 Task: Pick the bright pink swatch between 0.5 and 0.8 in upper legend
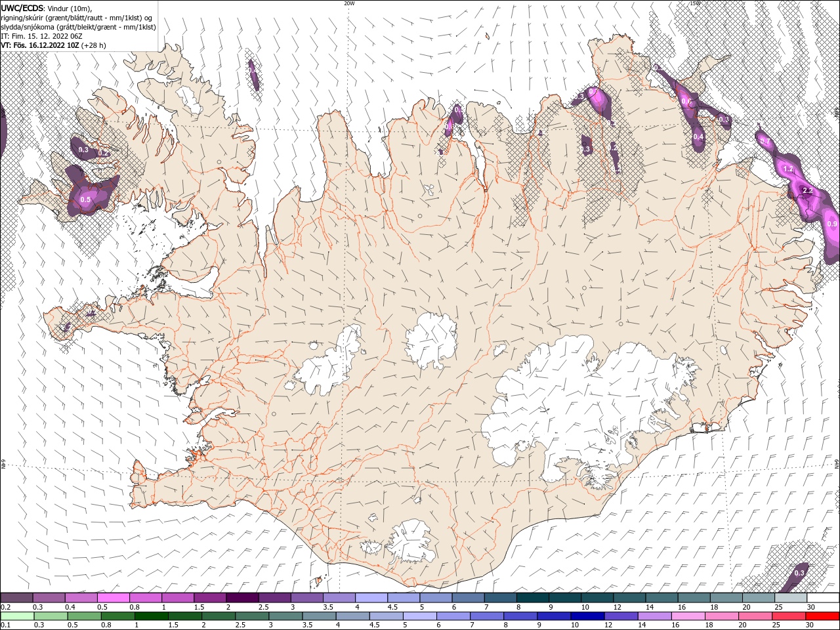[x=113, y=598]
